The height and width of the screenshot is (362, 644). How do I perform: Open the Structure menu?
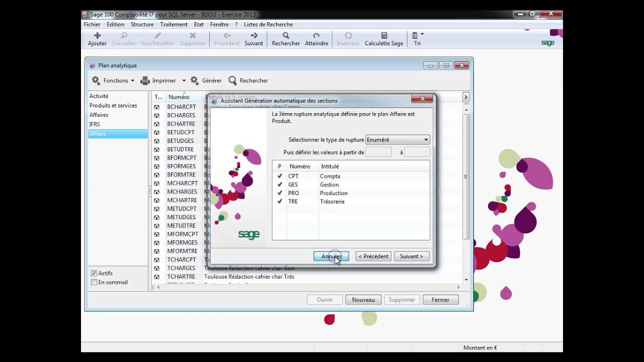click(x=142, y=24)
